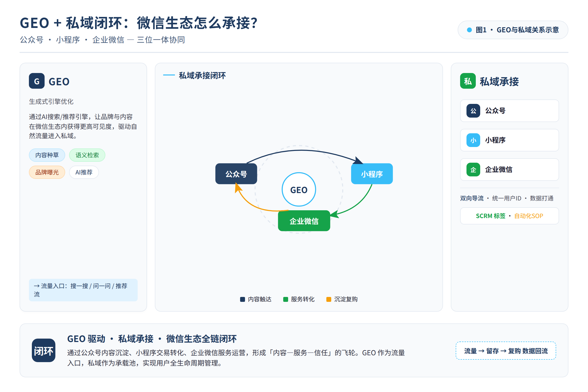Screen dimensions: 588x392
Task: Click the green 私 icon beside 私域承接
Action: tap(468, 81)
